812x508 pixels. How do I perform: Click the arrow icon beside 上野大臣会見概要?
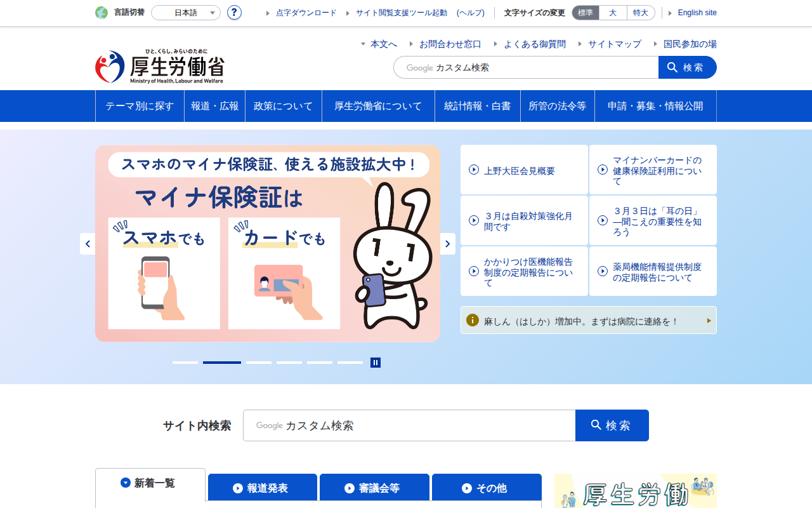click(x=474, y=170)
